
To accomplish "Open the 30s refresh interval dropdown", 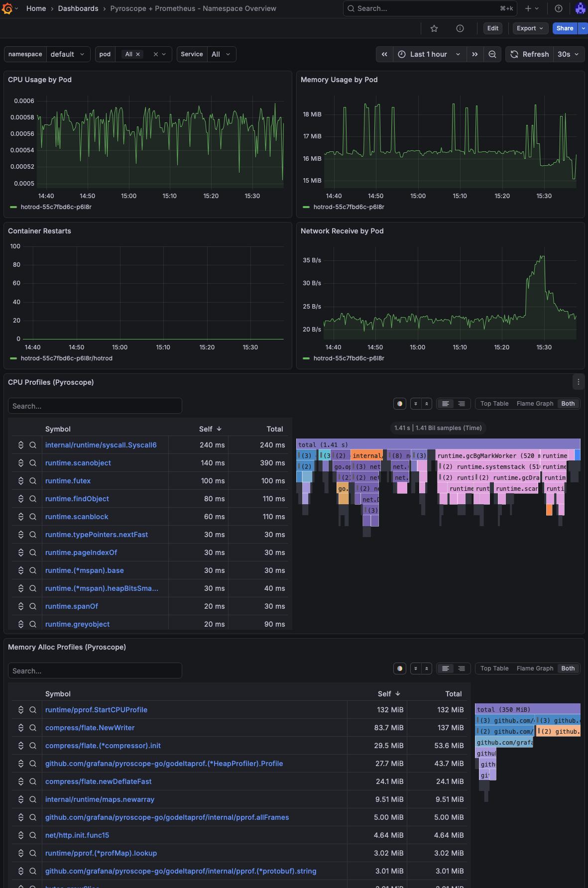I will pos(568,54).
